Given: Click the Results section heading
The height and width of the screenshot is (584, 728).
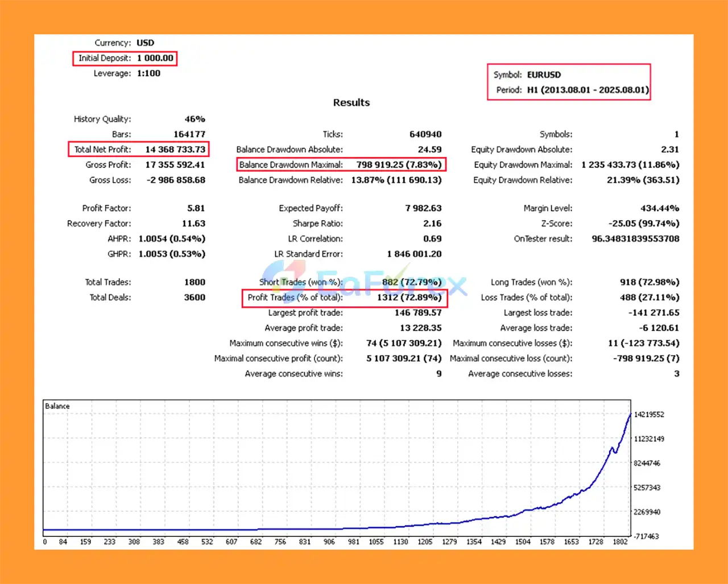Looking at the screenshot, I should (x=351, y=103).
